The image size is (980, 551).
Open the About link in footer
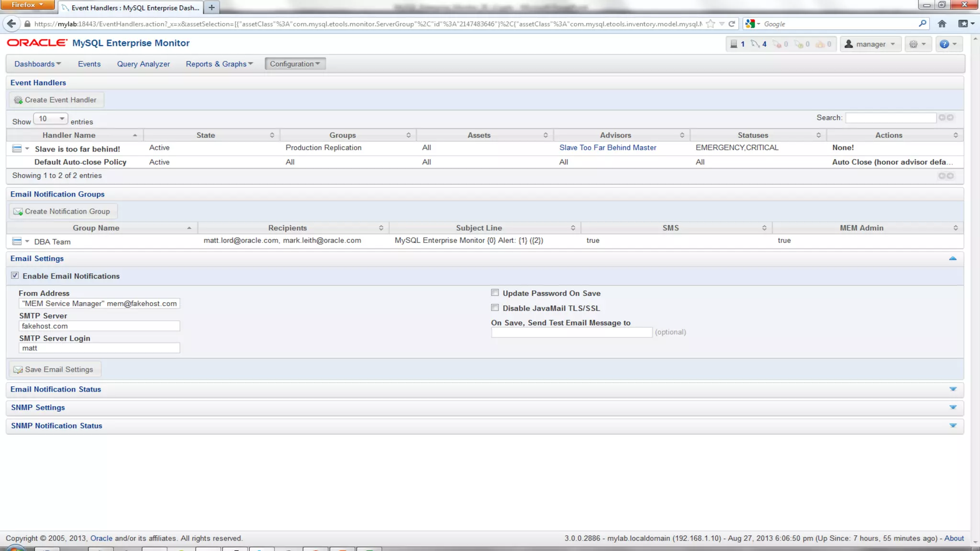[x=954, y=538]
